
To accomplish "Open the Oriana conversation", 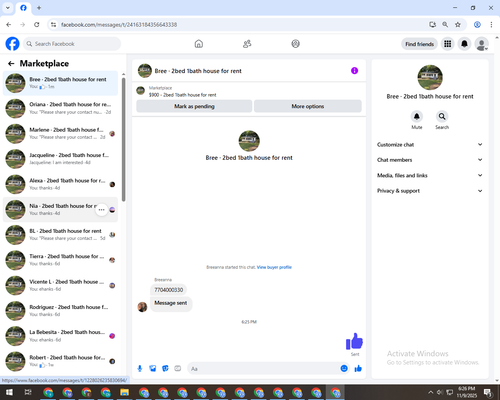I will (60, 108).
